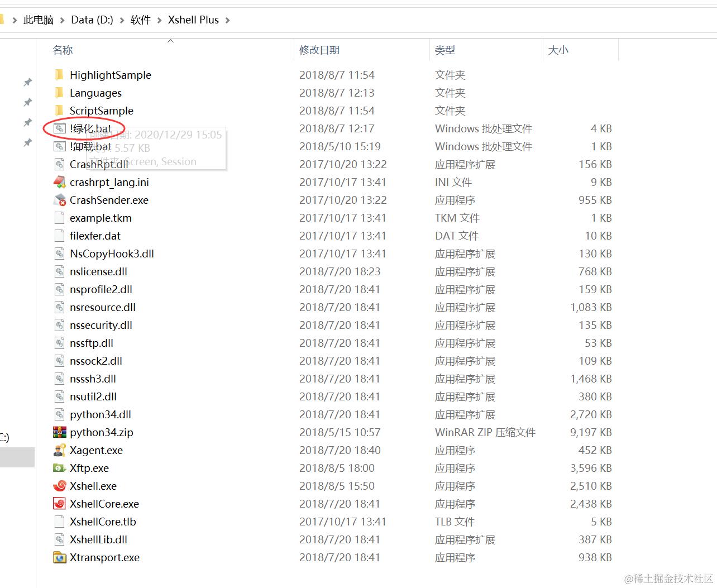The image size is (717, 588).
Task: Select the CrashRpt.dll file name
Action: [99, 164]
